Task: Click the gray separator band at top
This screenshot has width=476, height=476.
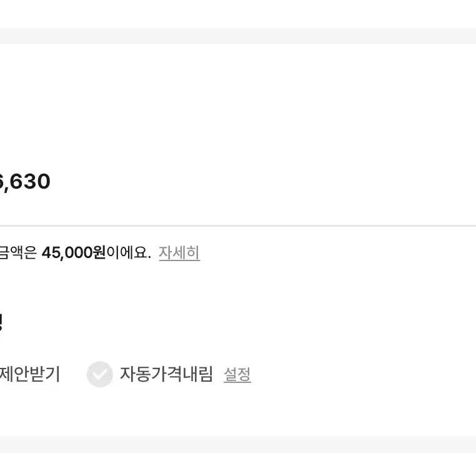Action: point(238,36)
